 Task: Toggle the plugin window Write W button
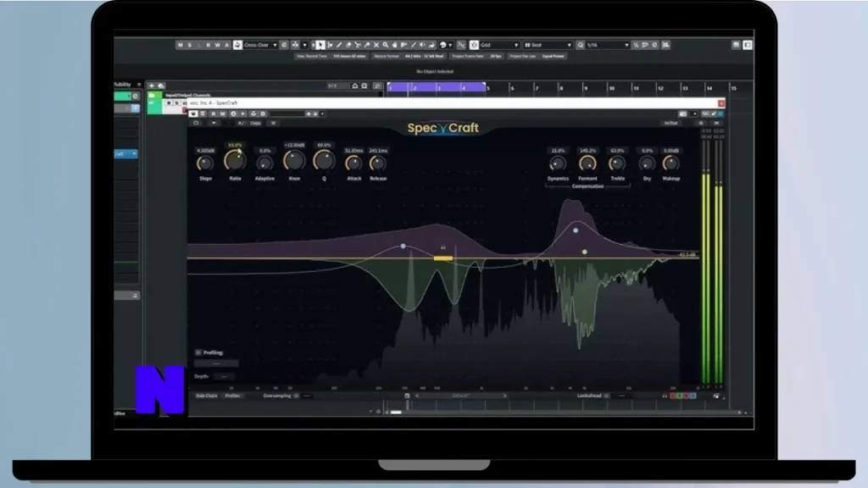point(223,114)
